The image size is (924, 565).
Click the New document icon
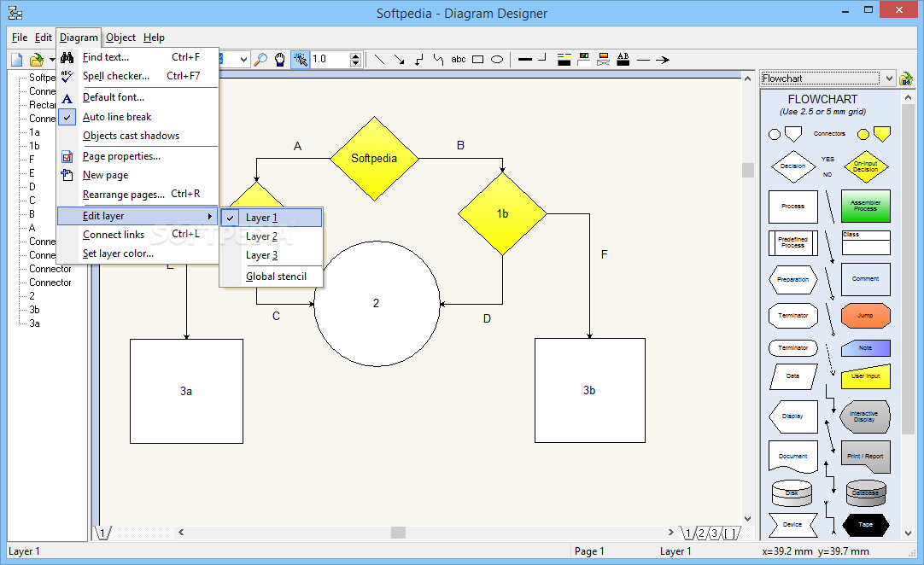tap(16, 60)
